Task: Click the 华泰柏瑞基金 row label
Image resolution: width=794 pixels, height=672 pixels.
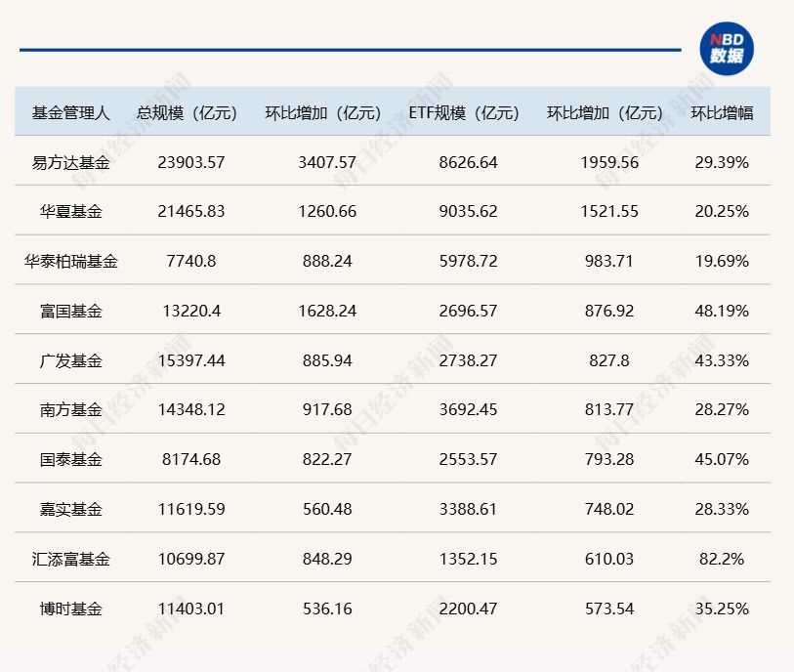Action: click(70, 261)
